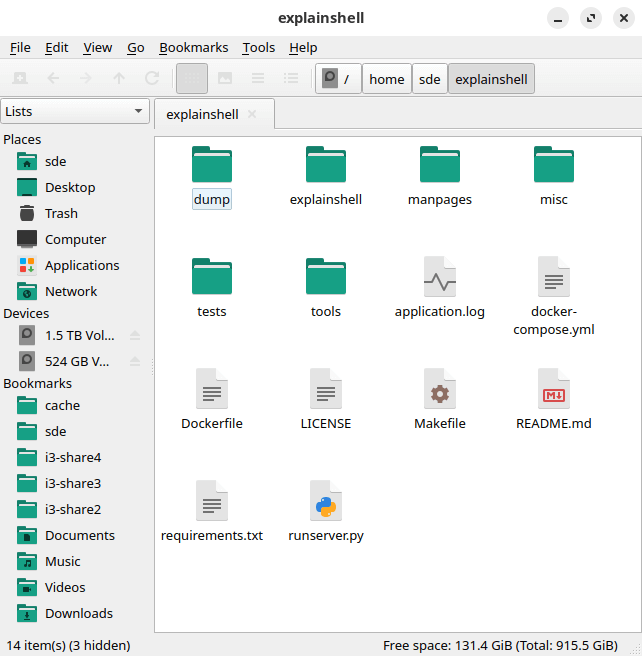
Task: Open the new tab toolbar icon
Action: click(20, 78)
